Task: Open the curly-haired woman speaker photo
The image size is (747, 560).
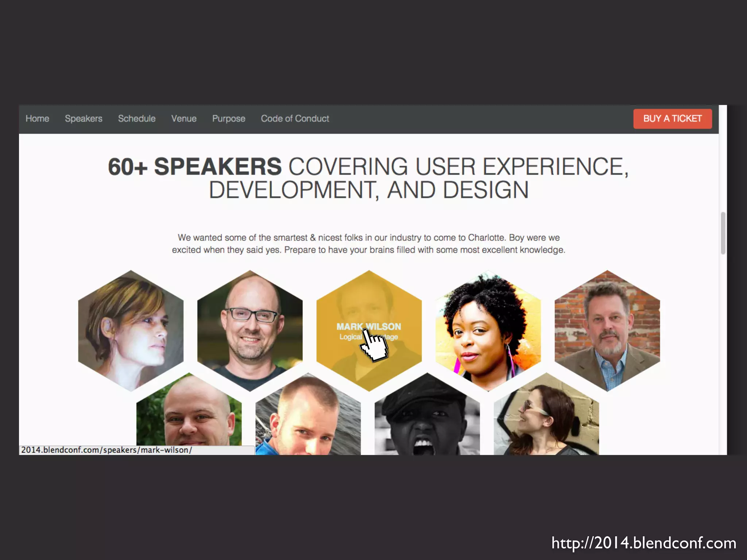Action: click(488, 331)
